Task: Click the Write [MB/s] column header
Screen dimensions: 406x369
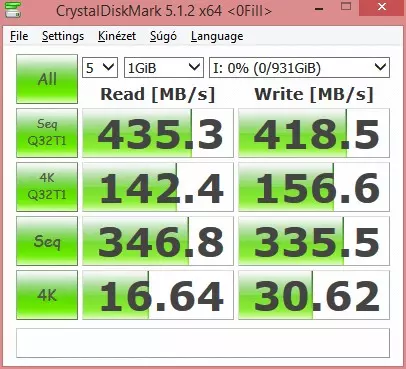Action: point(314,94)
